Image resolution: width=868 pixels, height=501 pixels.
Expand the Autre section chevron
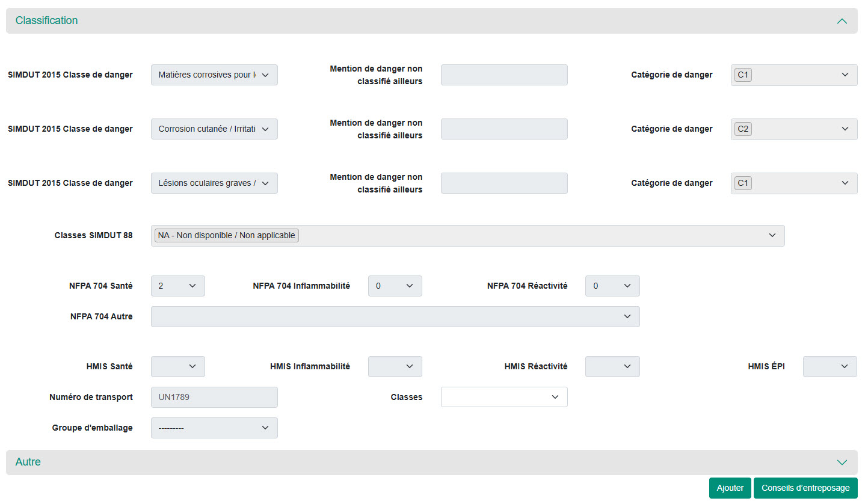coord(842,463)
